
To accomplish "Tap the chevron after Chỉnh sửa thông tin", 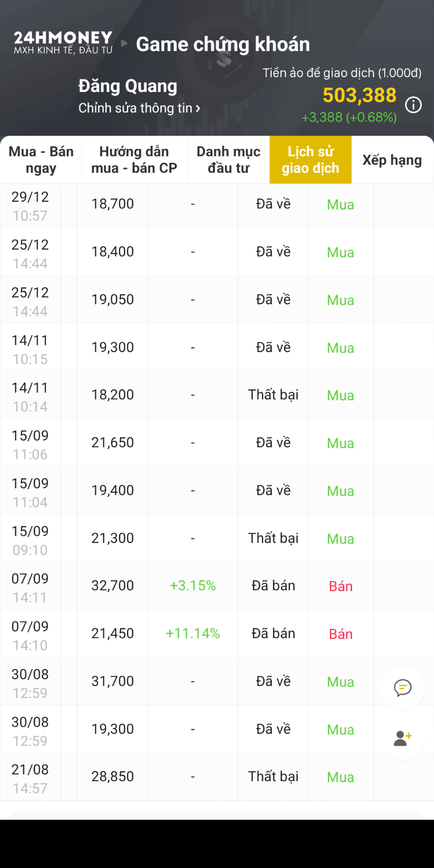I will (x=198, y=108).
